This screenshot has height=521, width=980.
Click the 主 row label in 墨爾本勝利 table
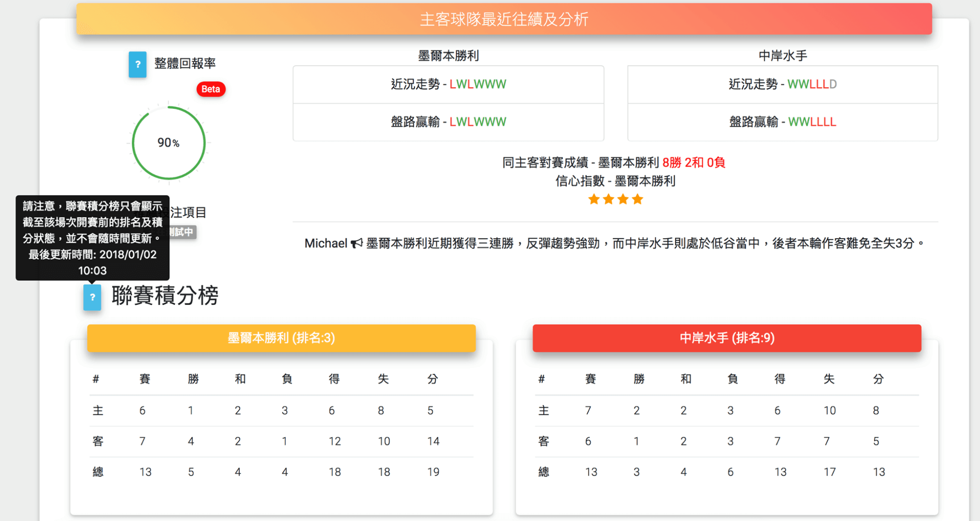98,411
